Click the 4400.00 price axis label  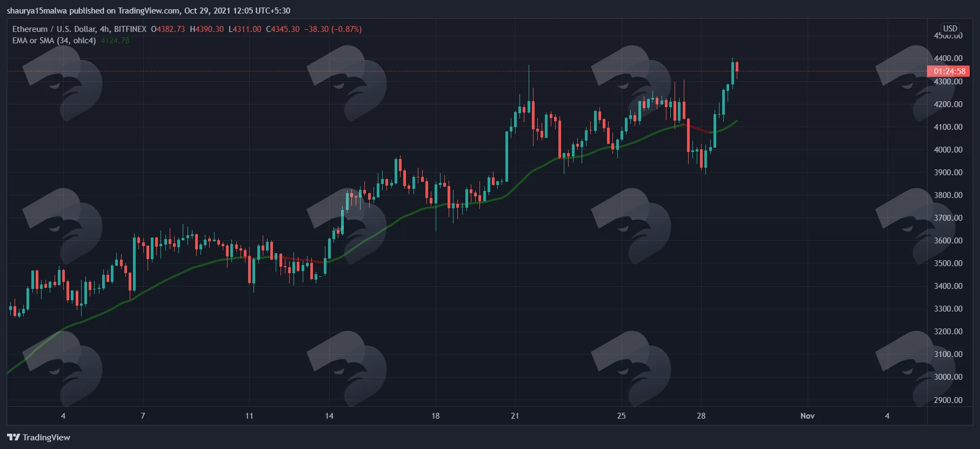coord(948,58)
